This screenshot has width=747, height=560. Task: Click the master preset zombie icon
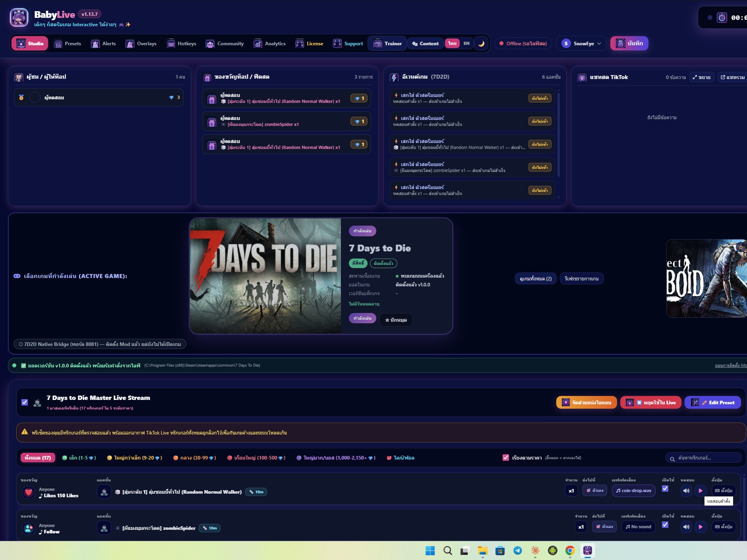pyautogui.click(x=37, y=403)
